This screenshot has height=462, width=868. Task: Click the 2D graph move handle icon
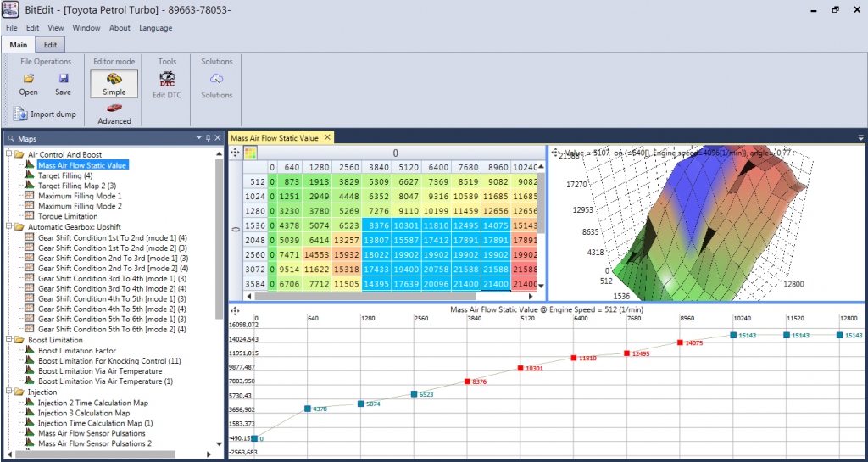[235, 311]
